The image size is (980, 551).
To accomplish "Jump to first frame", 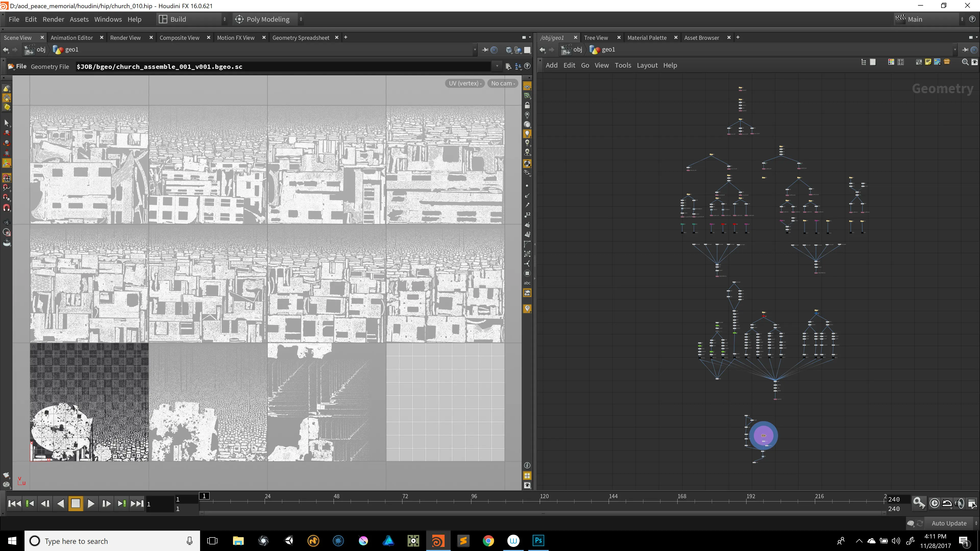I will tap(15, 504).
